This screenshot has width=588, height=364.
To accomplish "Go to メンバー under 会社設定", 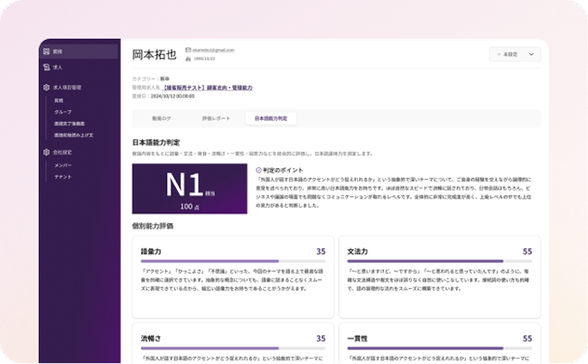I will (x=62, y=165).
